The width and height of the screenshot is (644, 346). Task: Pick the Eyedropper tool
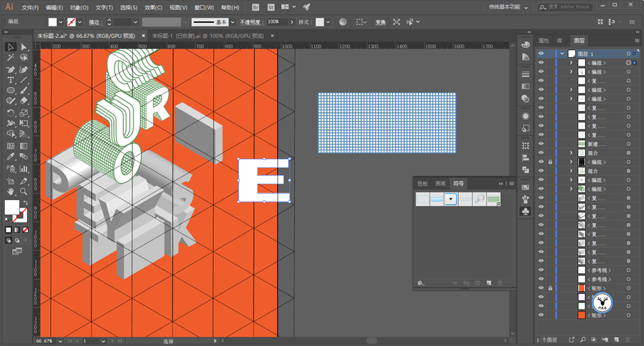point(11,157)
